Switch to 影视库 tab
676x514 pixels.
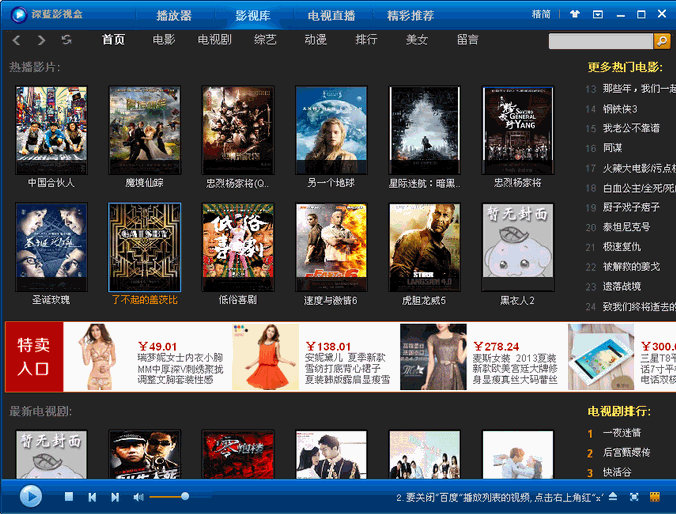tap(253, 16)
